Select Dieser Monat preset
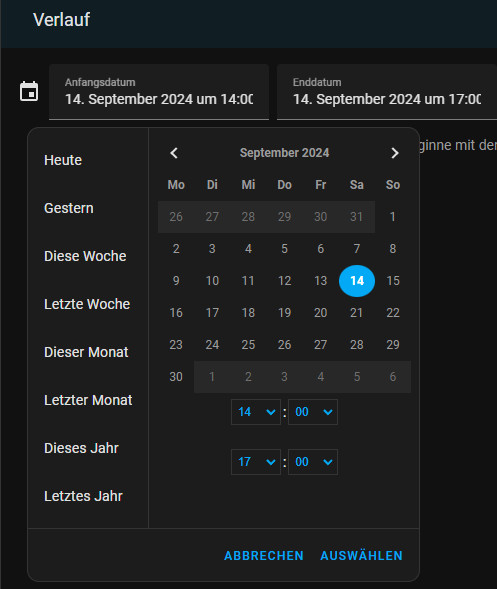The image size is (497, 589). click(x=86, y=352)
